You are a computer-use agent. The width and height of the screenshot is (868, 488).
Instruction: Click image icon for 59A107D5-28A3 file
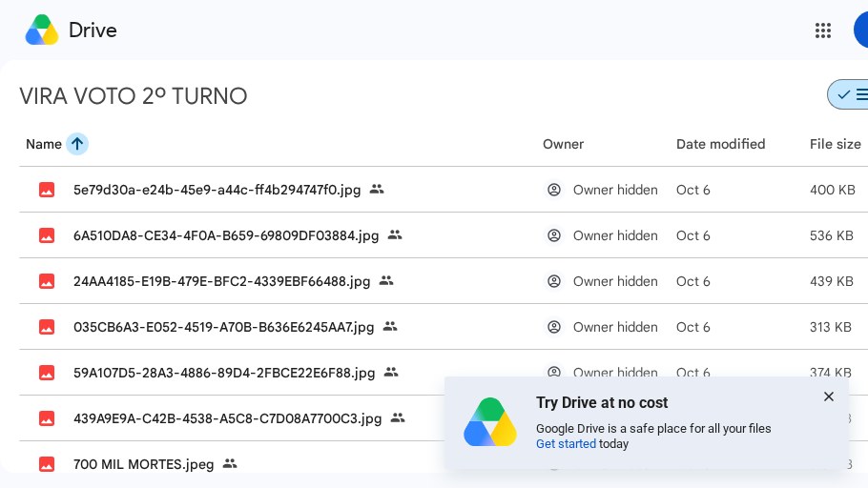tap(47, 373)
